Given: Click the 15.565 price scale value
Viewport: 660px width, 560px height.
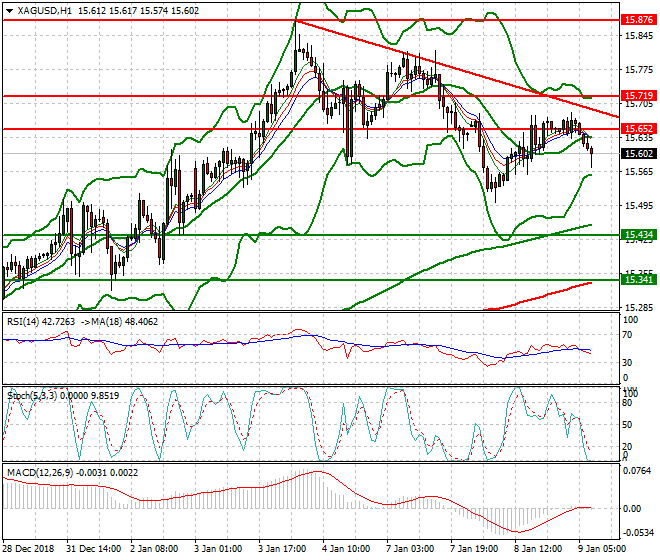Looking at the screenshot, I should click(639, 172).
